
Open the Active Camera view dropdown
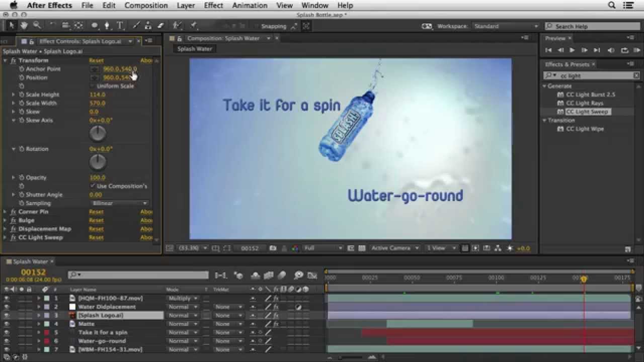click(x=395, y=248)
